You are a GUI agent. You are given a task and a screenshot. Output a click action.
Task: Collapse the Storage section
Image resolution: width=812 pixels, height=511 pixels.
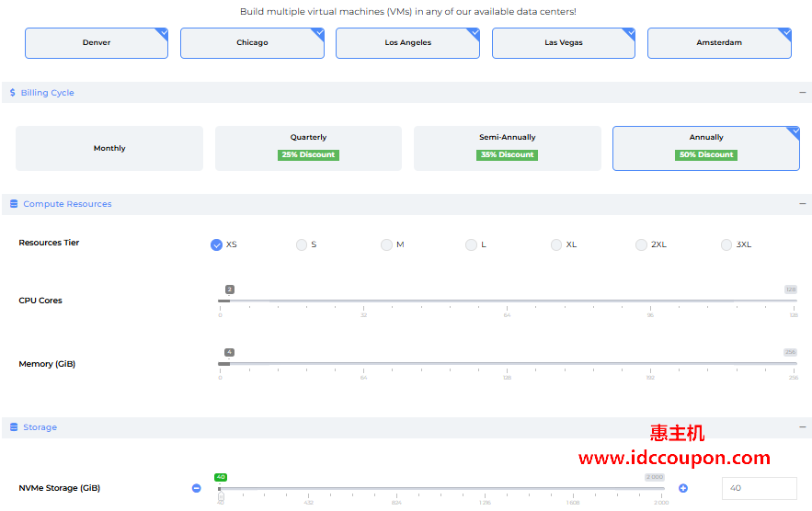(x=803, y=427)
